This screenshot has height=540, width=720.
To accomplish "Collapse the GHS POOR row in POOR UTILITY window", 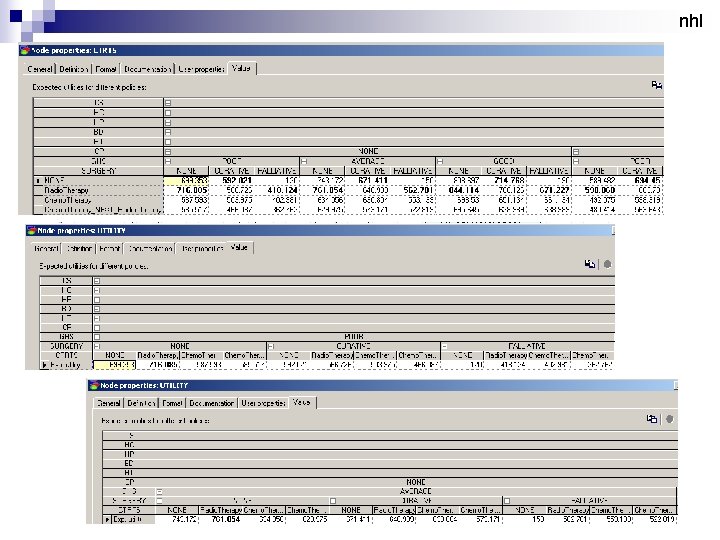I will pyautogui.click(x=97, y=337).
